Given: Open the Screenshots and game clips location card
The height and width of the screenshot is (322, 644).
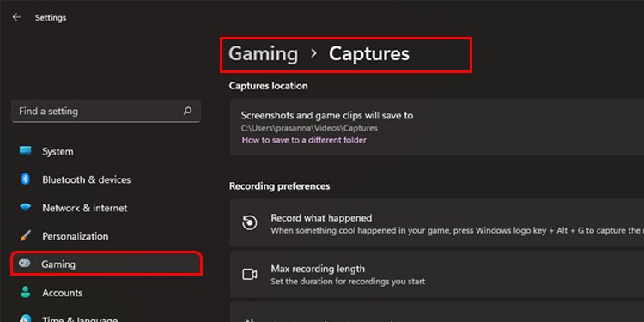Looking at the screenshot, I should click(x=436, y=127).
